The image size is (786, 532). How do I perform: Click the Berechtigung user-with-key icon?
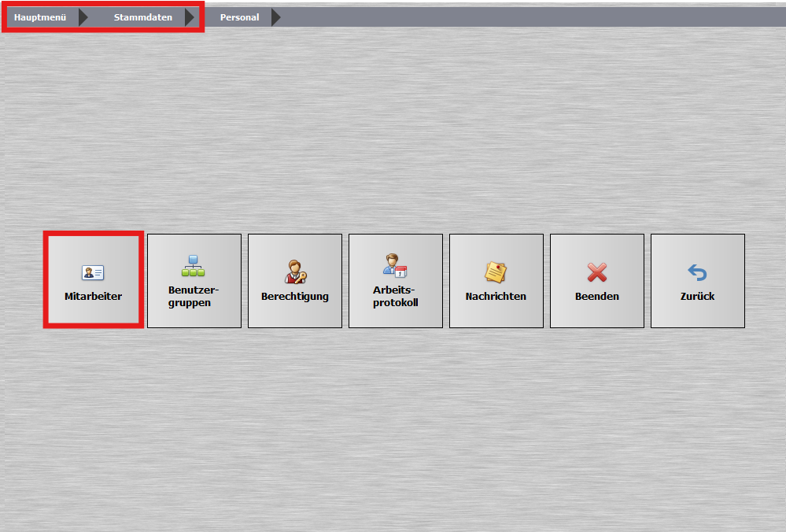(294, 272)
